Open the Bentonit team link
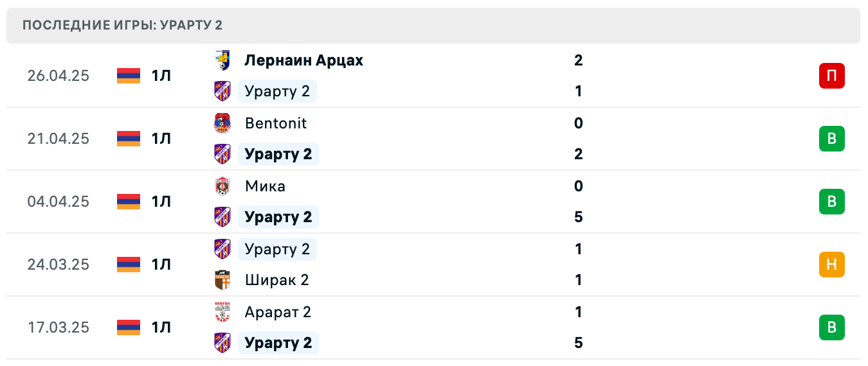868x366 pixels. (276, 123)
